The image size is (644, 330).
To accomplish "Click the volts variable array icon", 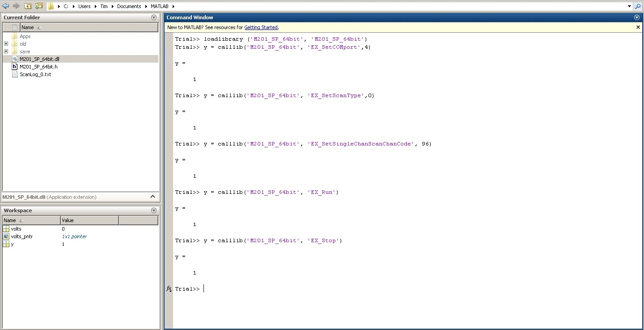I will [6, 229].
